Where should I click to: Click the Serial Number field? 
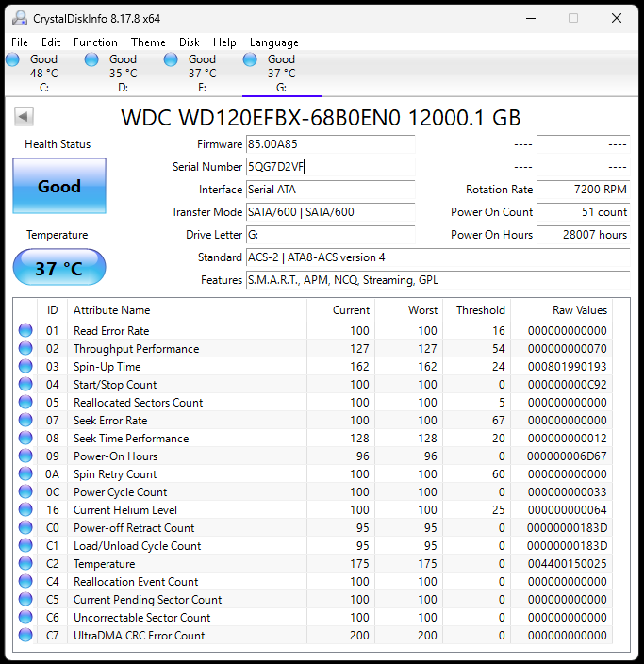click(330, 167)
